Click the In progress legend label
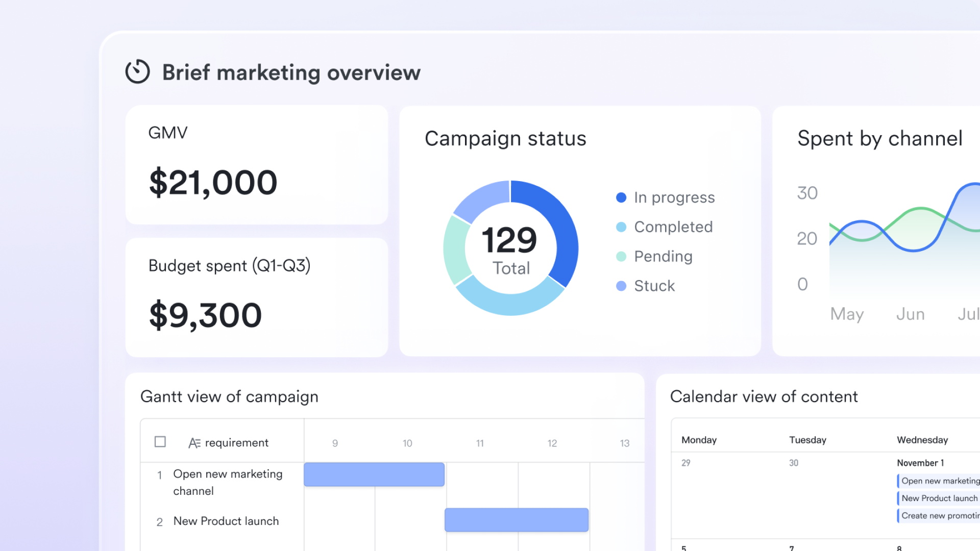 (x=674, y=198)
